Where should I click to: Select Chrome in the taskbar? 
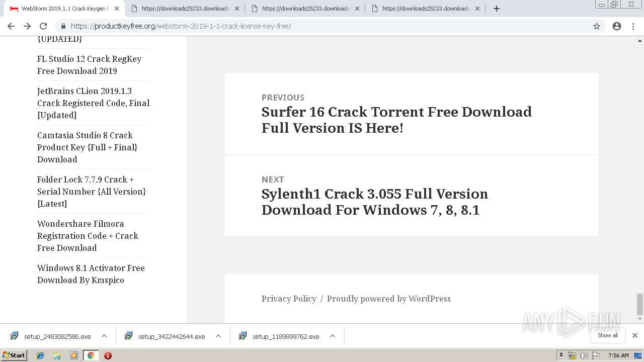coord(91,355)
